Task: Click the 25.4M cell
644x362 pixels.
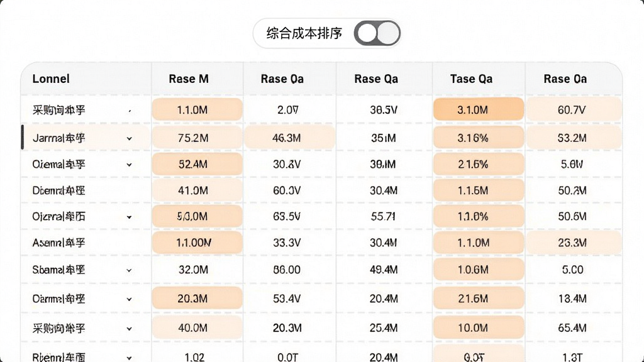Action: pos(383,328)
